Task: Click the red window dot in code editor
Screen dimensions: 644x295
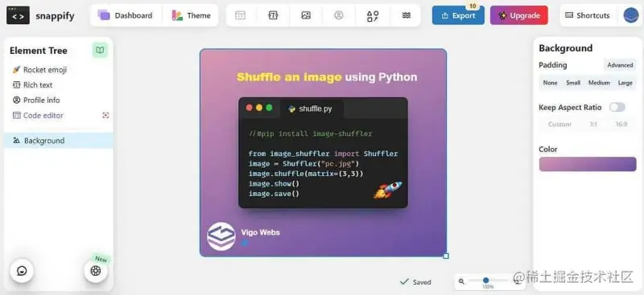Action: 249,108
